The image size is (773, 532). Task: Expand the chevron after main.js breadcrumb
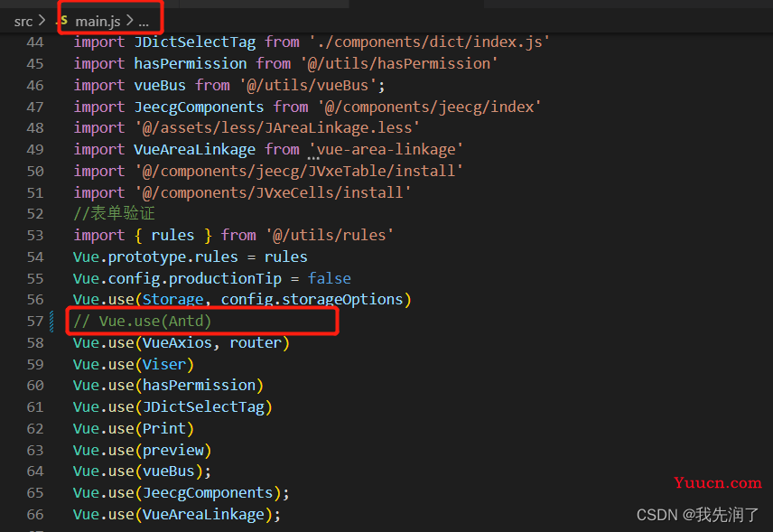[x=129, y=21]
